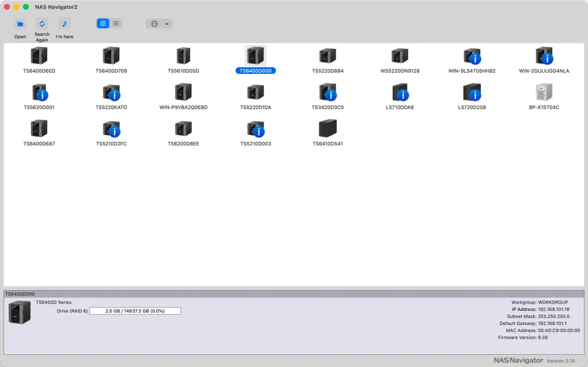Switch to list view
The image size is (588, 367).
[116, 24]
